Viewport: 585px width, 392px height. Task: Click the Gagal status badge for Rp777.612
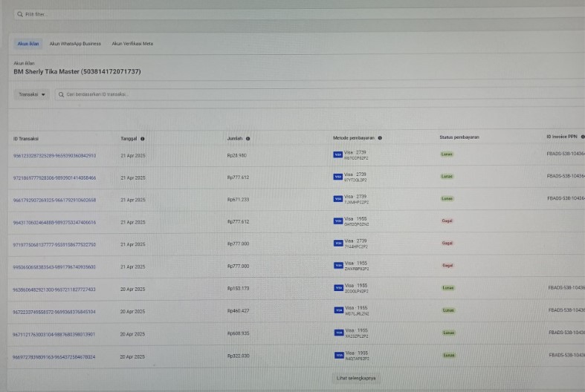coord(447,221)
